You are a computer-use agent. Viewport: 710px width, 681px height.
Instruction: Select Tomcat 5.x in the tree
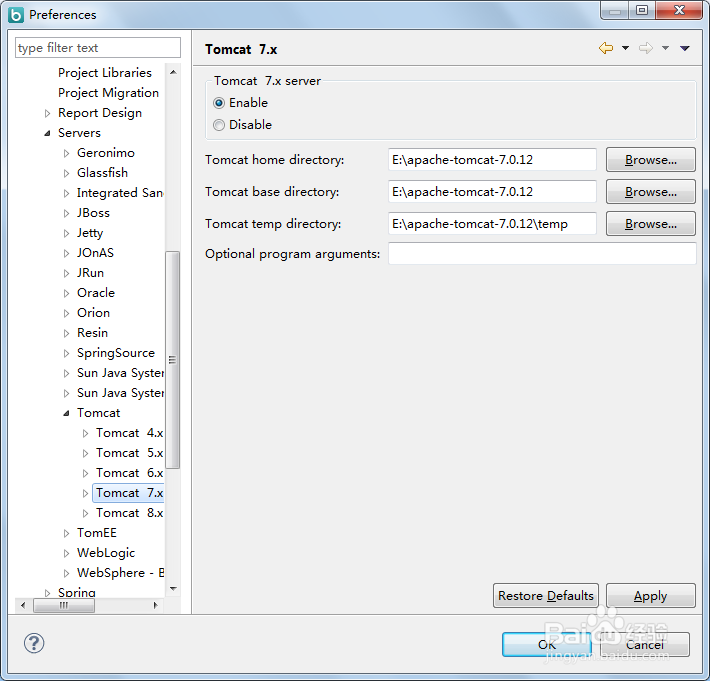[x=130, y=453]
